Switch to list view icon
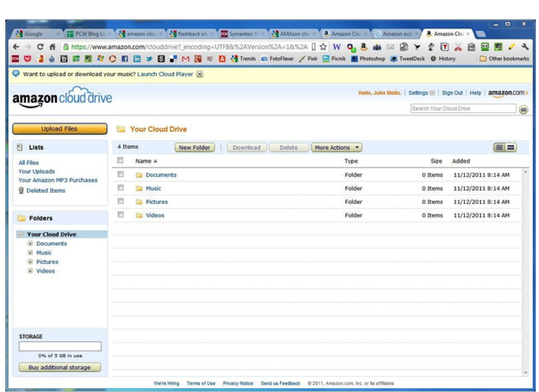This screenshot has height=392, width=539. [x=499, y=147]
